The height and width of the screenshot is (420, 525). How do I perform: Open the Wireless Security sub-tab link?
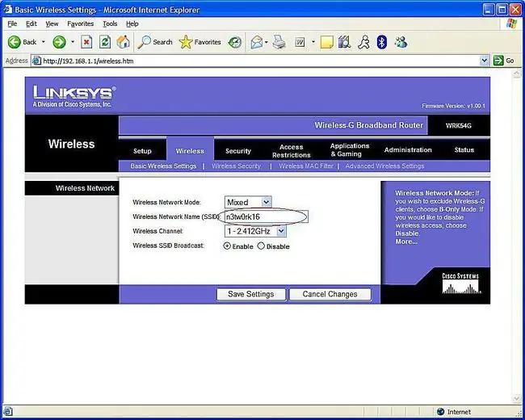(x=236, y=166)
